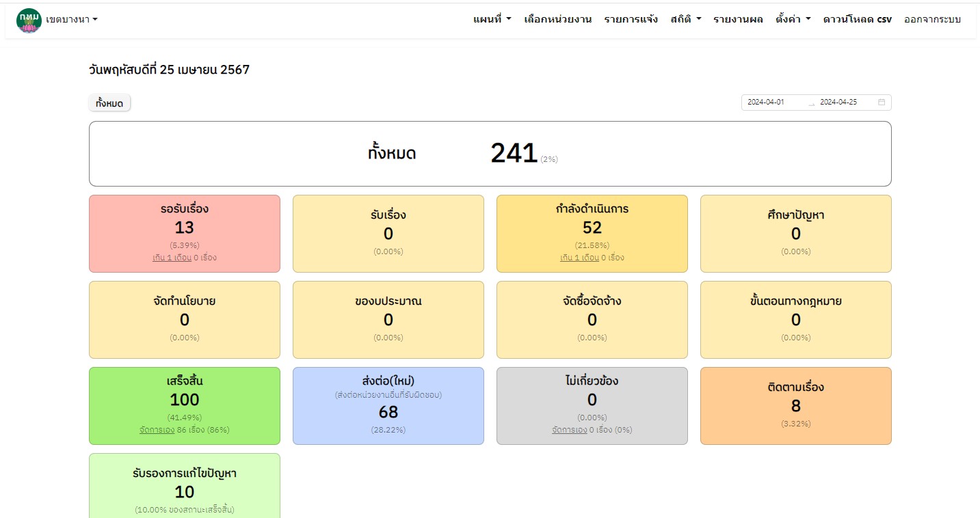The image size is (980, 518).
Task: Open the ไม่เกี่ยวข้อง status card
Action: [x=592, y=406]
